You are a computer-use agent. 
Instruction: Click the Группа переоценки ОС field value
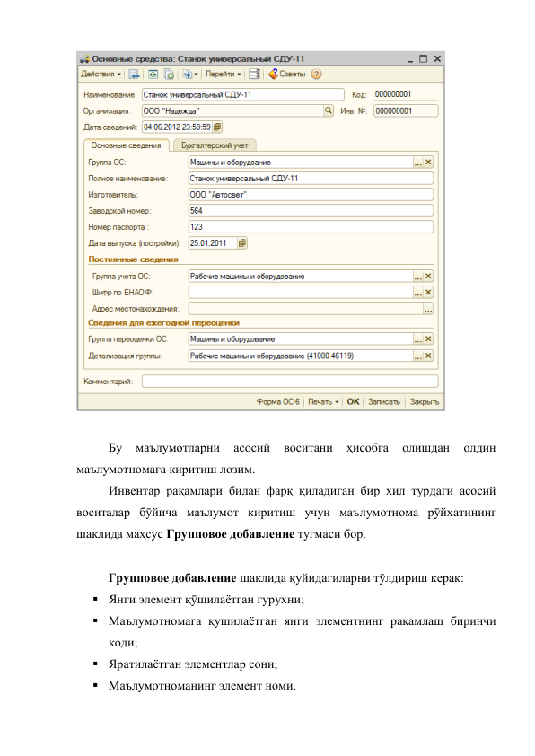click(301, 339)
